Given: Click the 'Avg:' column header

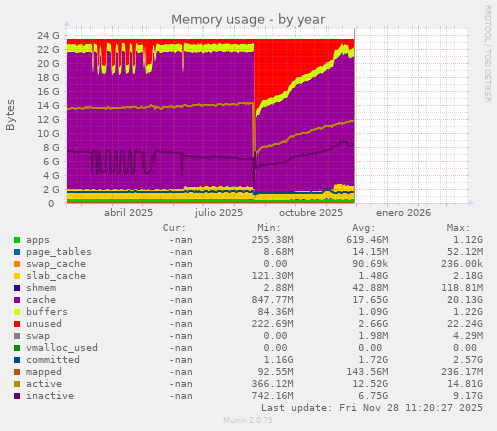Looking at the screenshot, I should [364, 228].
